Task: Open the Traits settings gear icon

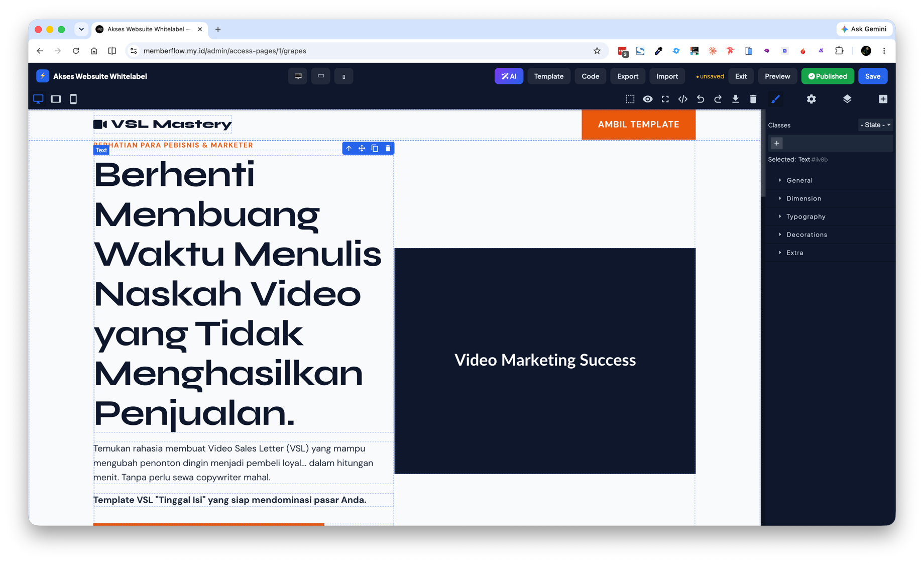Action: (811, 99)
